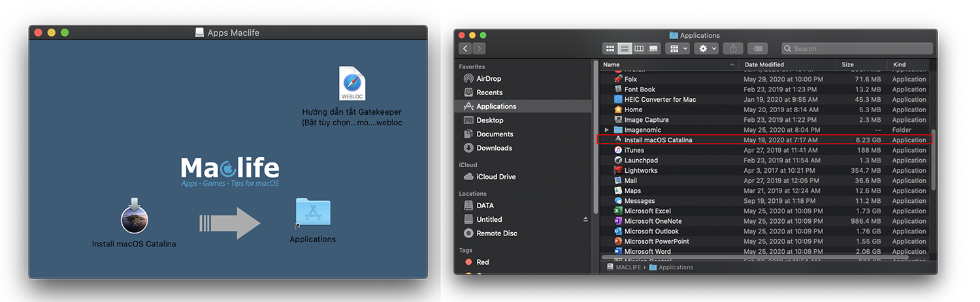Go back in Finder navigation
Image resolution: width=980 pixels, height=302 pixels.
point(465,49)
